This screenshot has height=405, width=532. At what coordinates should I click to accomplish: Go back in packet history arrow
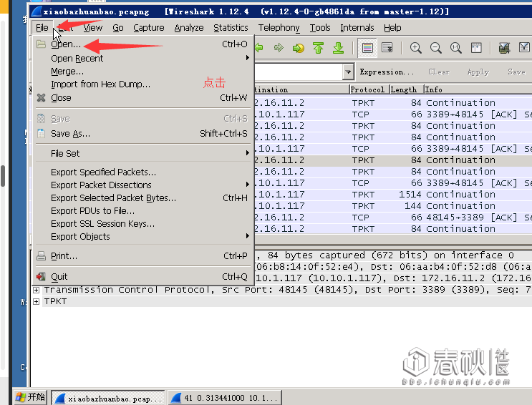[x=259, y=48]
